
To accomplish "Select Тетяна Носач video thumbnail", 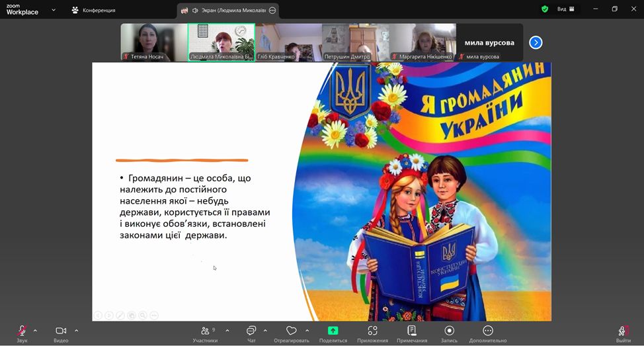I will click(153, 42).
